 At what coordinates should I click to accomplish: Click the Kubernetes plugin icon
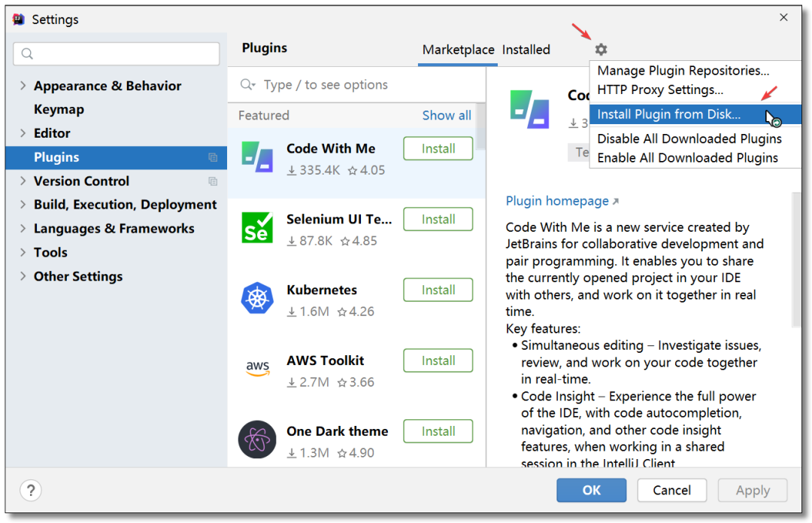coord(257,298)
